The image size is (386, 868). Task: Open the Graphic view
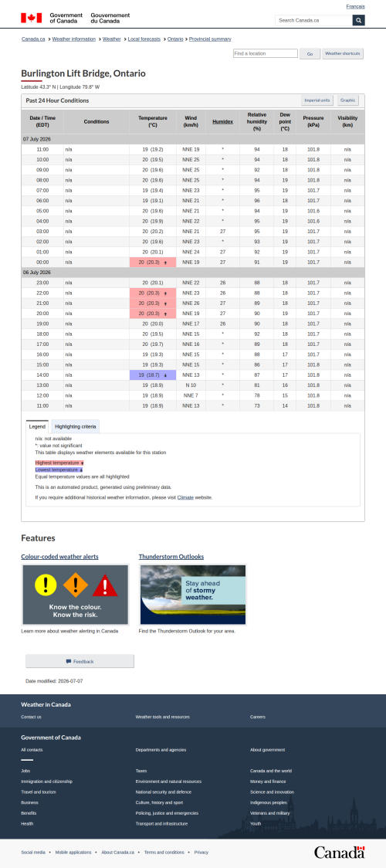click(348, 100)
